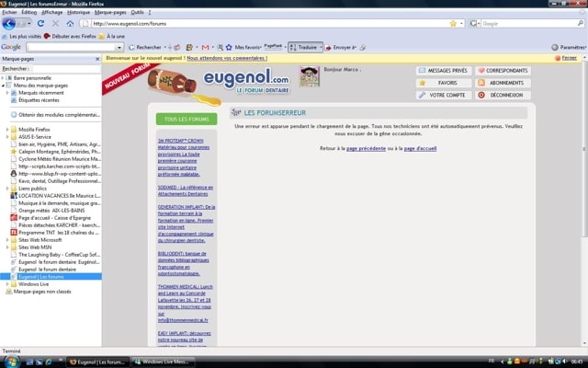This screenshot has height=368, width=588.
Task: Expand Barre personnelle in bookmarks tree
Action: [3, 78]
